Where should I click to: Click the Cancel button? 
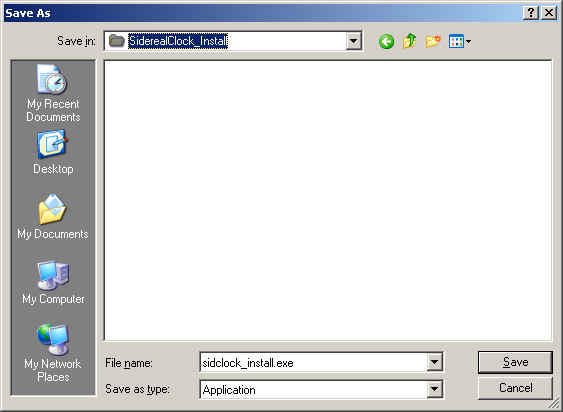(515, 388)
